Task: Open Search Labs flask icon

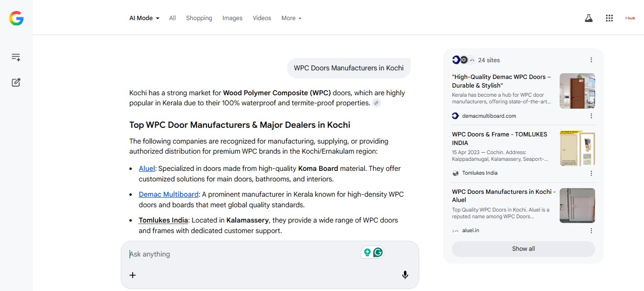Action: pos(588,18)
